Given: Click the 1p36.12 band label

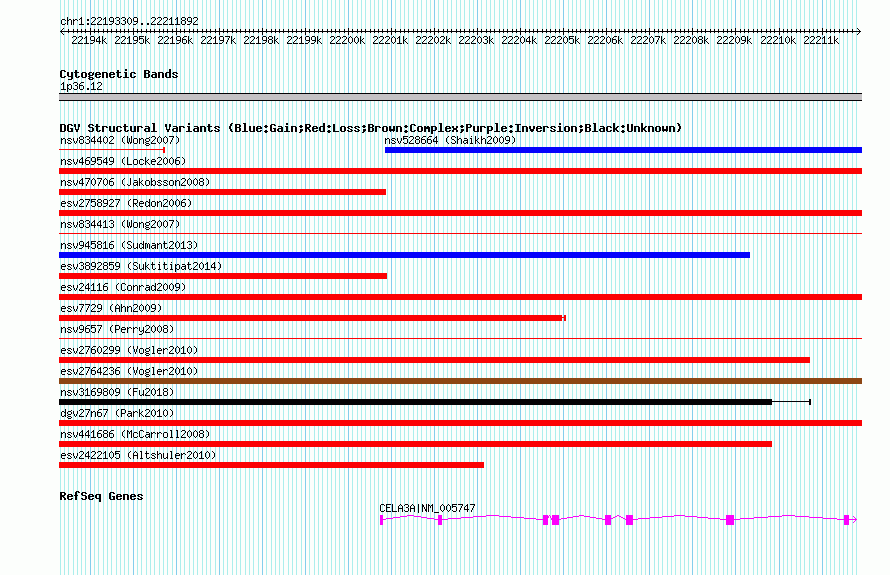Looking at the screenshot, I should click(81, 86).
